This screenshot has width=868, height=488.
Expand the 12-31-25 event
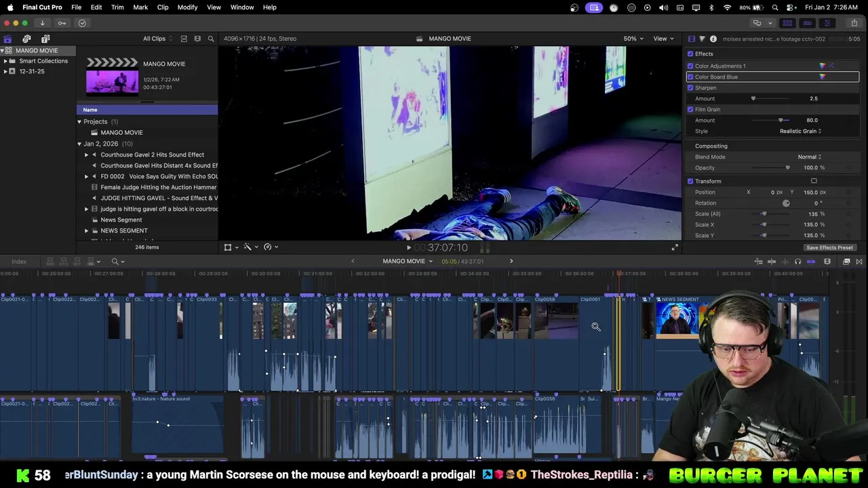5,71
